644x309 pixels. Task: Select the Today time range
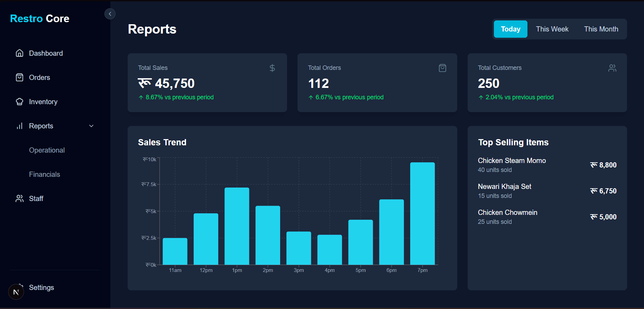click(510, 29)
